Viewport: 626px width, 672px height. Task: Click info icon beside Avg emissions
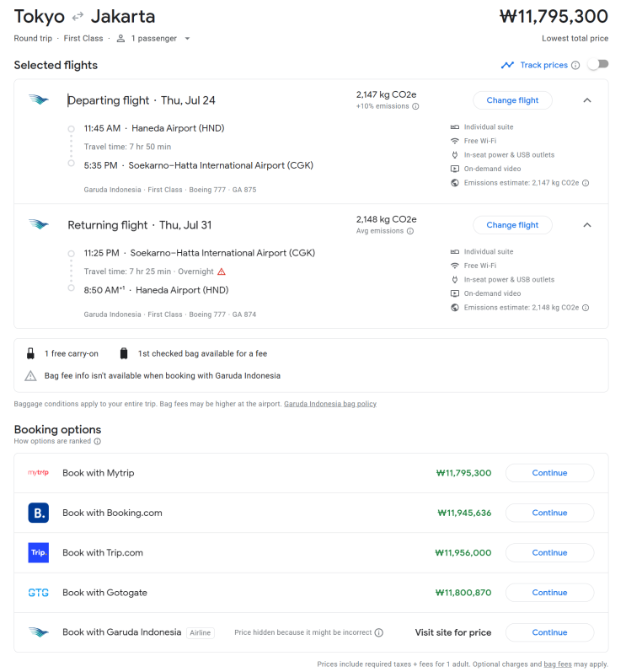tap(410, 231)
